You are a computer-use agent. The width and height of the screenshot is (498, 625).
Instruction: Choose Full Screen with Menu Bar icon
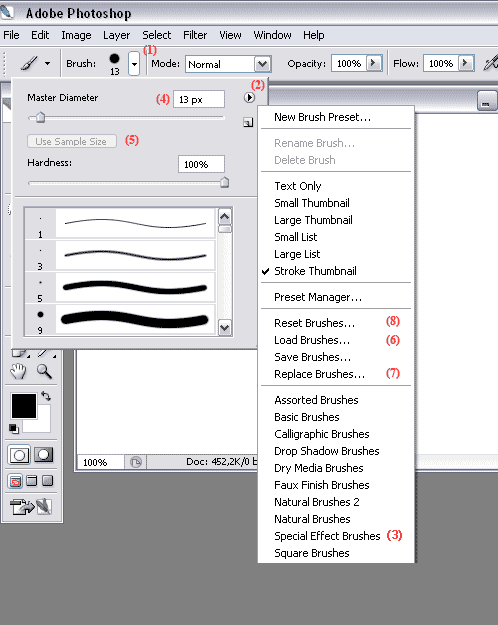click(x=31, y=481)
